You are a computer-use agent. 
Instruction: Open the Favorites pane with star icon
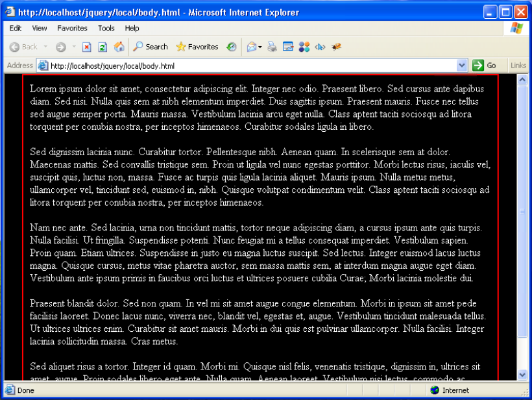point(197,47)
